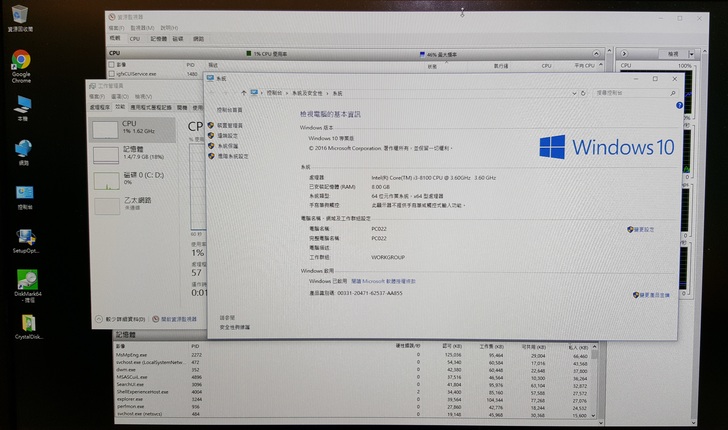Switch to CPU tab in Resource Monitor
Image resolution: width=728 pixels, height=430 pixels.
(135, 39)
